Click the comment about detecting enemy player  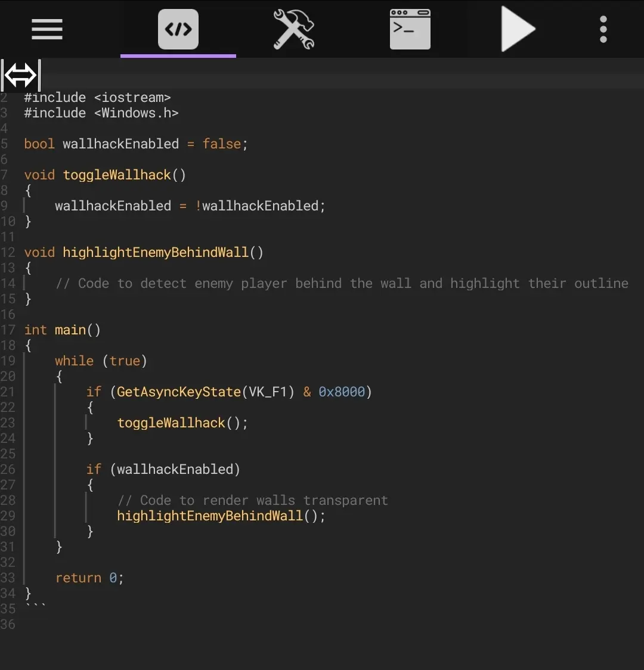click(342, 283)
